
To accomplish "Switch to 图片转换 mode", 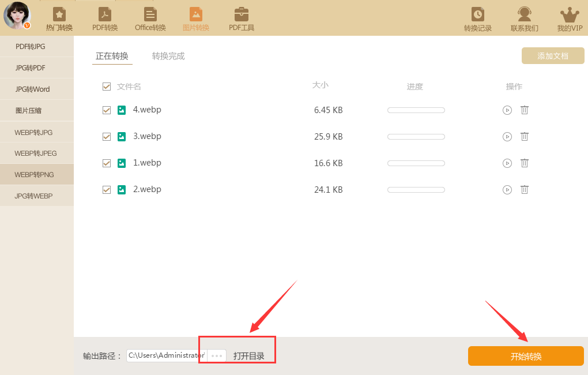I will click(x=195, y=18).
